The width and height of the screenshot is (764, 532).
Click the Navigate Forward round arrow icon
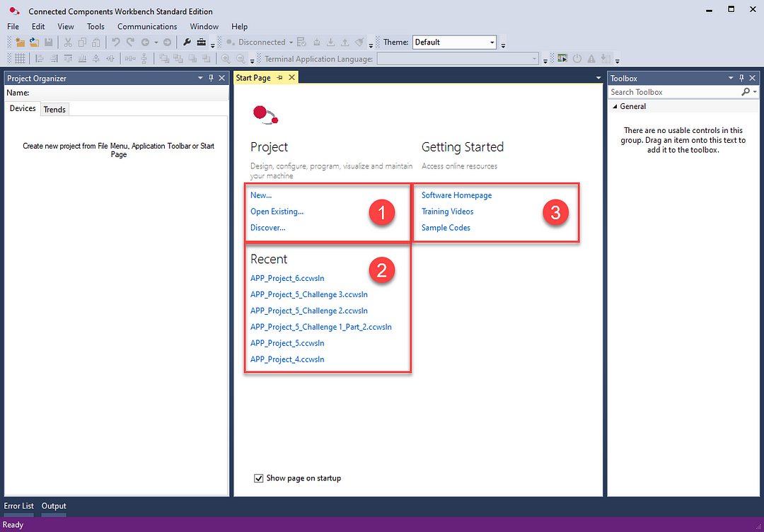[x=167, y=42]
